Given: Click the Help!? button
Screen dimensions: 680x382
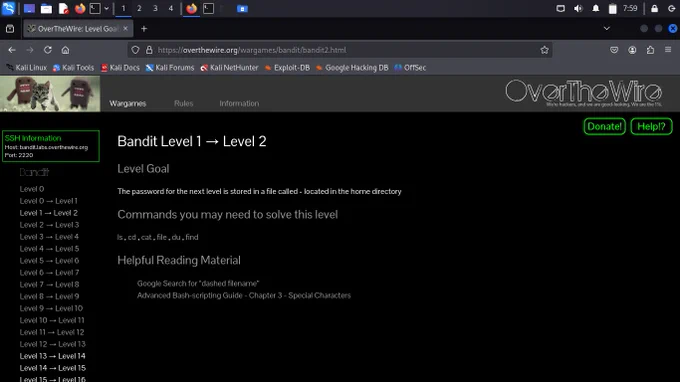Looking at the screenshot, I should point(651,126).
